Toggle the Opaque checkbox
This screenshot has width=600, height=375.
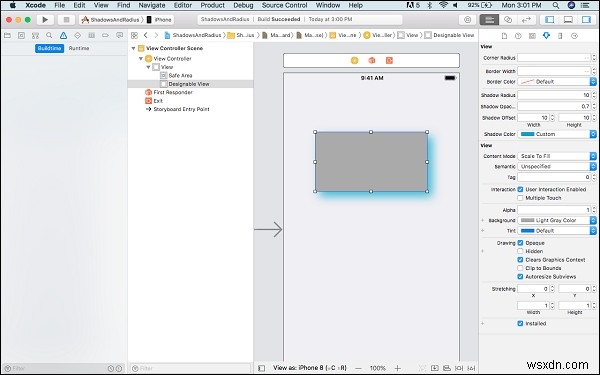pos(520,243)
